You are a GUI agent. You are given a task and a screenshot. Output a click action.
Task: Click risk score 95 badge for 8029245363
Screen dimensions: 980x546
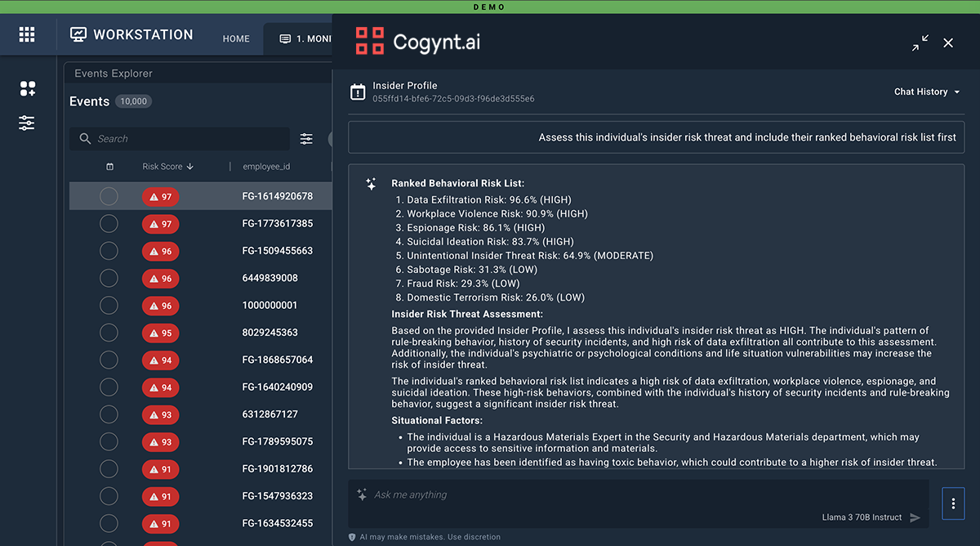pos(160,333)
